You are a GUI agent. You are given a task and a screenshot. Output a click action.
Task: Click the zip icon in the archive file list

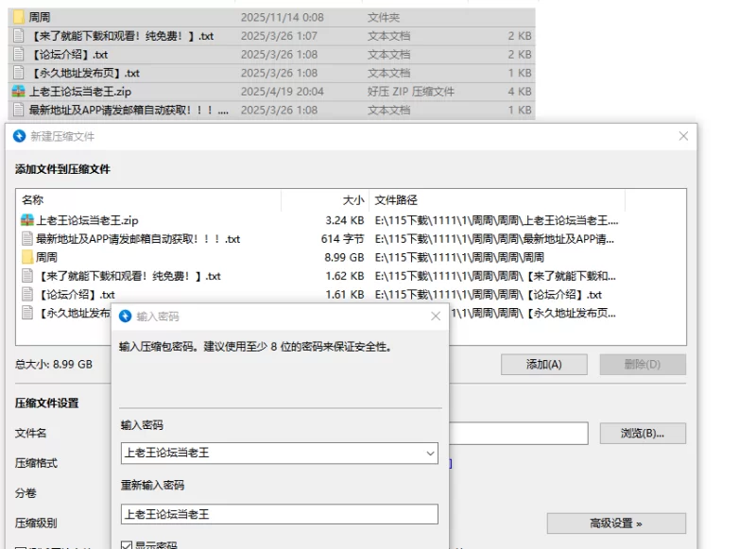click(x=27, y=220)
